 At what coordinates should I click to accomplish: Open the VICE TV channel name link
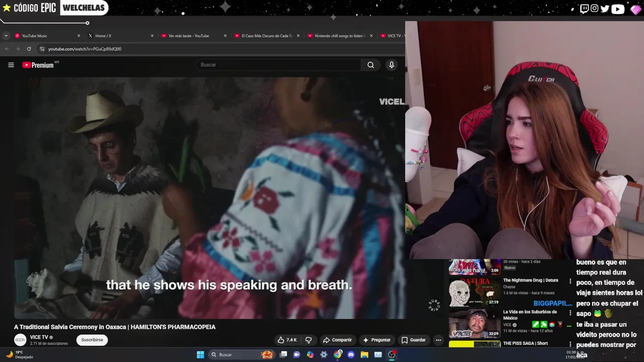39,337
